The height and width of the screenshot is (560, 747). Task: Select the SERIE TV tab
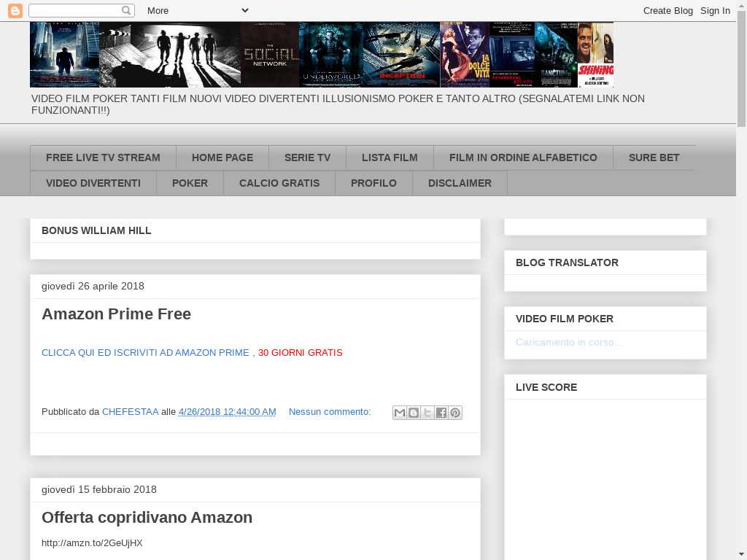point(307,157)
